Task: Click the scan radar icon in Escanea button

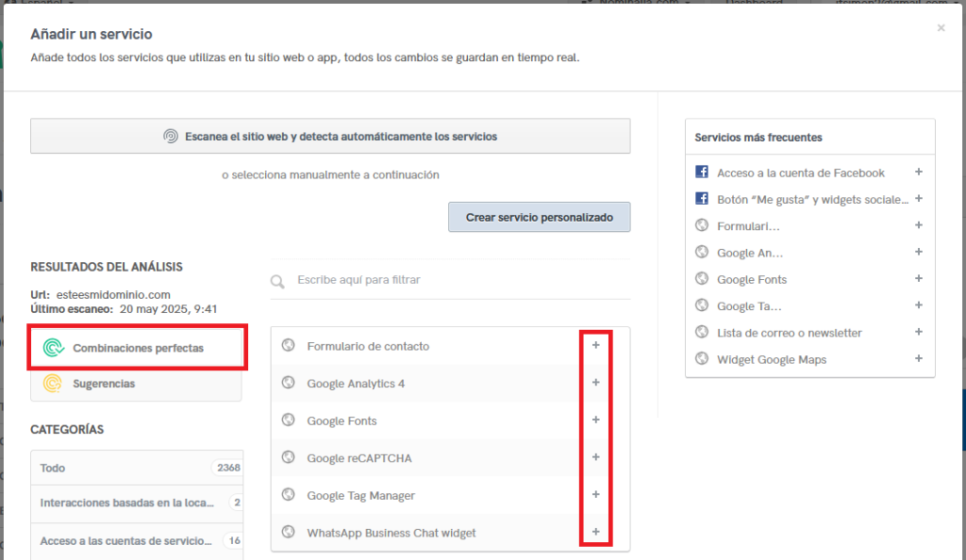Action: pos(171,136)
